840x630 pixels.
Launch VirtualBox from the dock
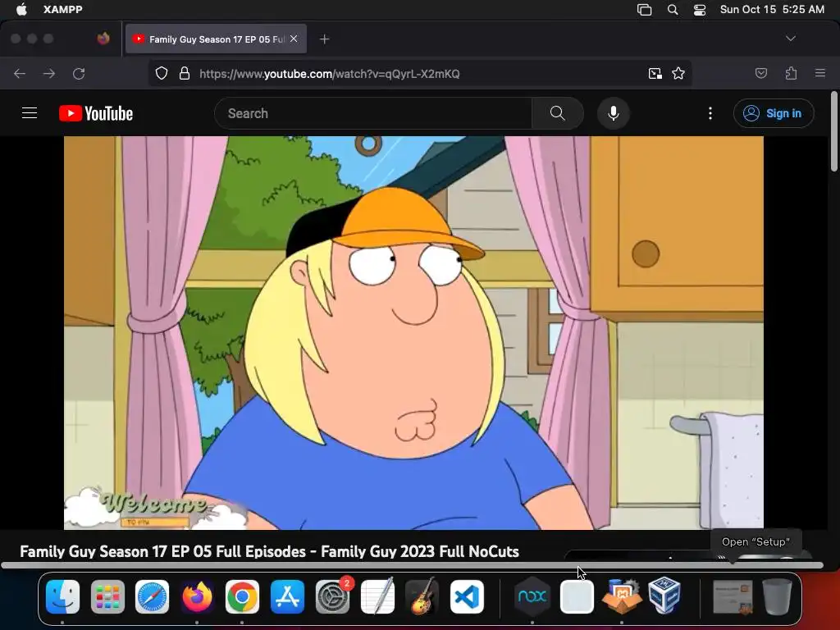(x=664, y=596)
